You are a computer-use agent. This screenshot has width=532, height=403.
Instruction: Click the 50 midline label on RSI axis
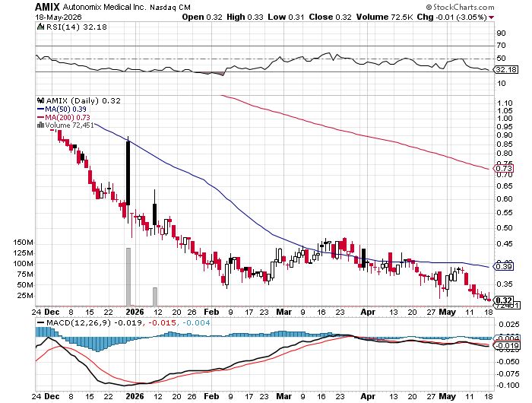pos(501,59)
